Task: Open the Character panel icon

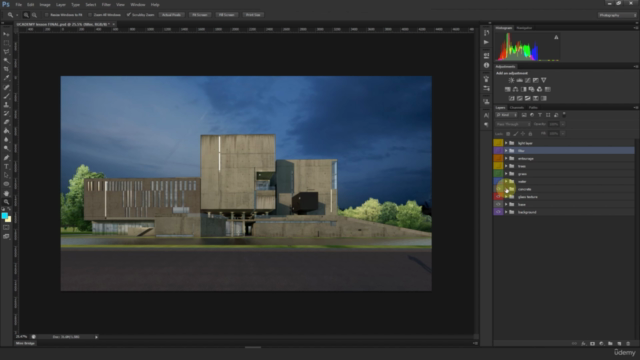Action: pos(486,116)
